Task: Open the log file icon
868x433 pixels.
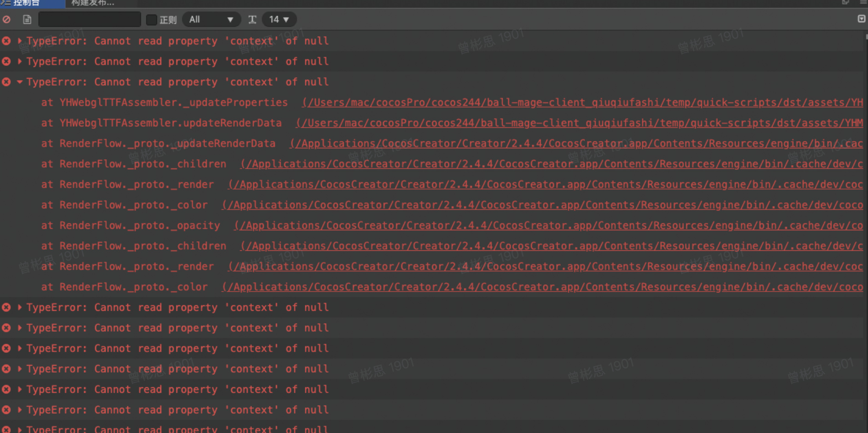Action: pyautogui.click(x=27, y=20)
